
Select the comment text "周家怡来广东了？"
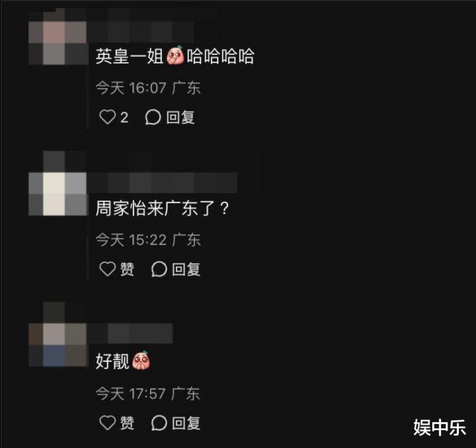click(x=163, y=208)
